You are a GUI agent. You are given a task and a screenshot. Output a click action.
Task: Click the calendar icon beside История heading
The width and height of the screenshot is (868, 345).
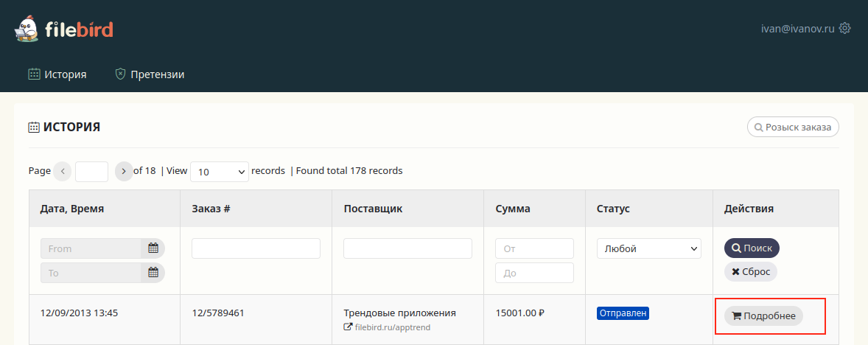34,128
